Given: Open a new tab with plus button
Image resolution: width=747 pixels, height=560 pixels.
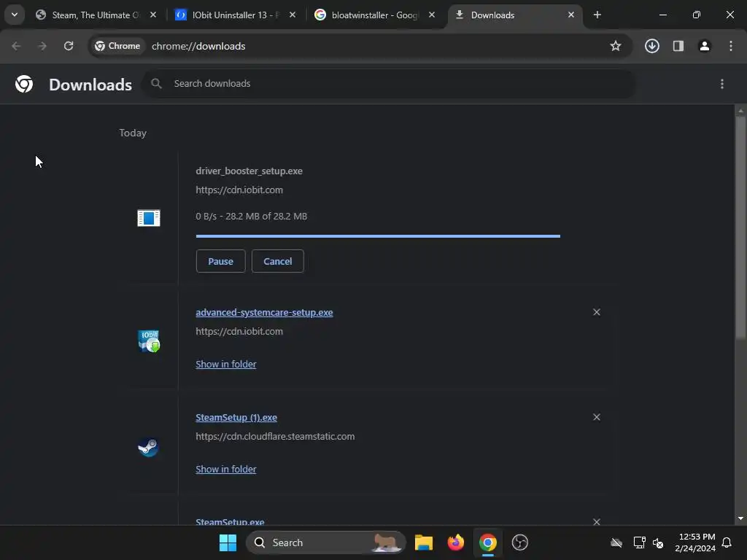Looking at the screenshot, I should 597,15.
